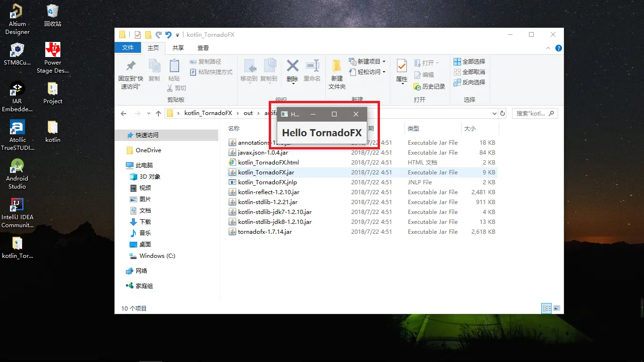Open the recent locations dropdown chevron
This screenshot has height=362, width=644.
pyautogui.click(x=149, y=114)
